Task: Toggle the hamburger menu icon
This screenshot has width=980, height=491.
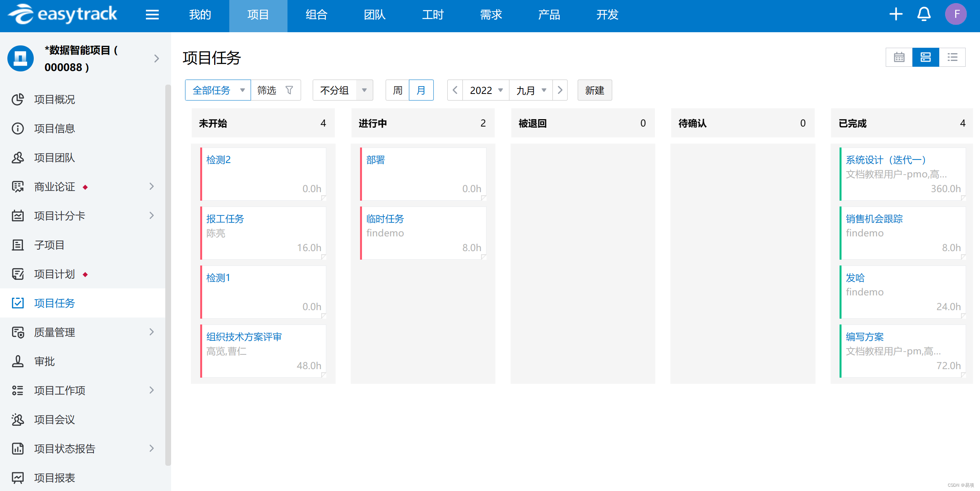Action: tap(152, 15)
